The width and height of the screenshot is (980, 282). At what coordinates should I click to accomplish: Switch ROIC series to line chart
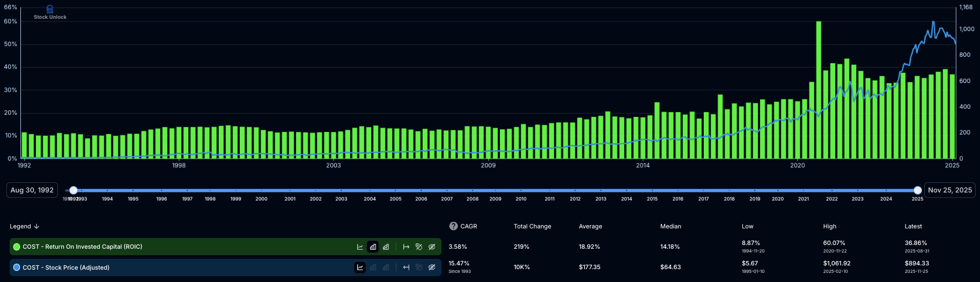[x=360, y=247]
